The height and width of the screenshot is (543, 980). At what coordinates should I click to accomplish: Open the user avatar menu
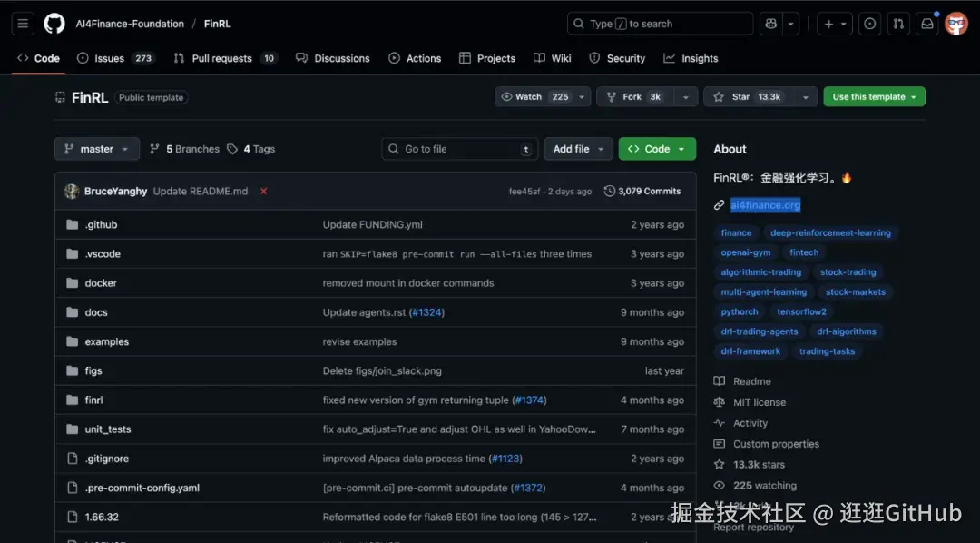[x=956, y=24]
